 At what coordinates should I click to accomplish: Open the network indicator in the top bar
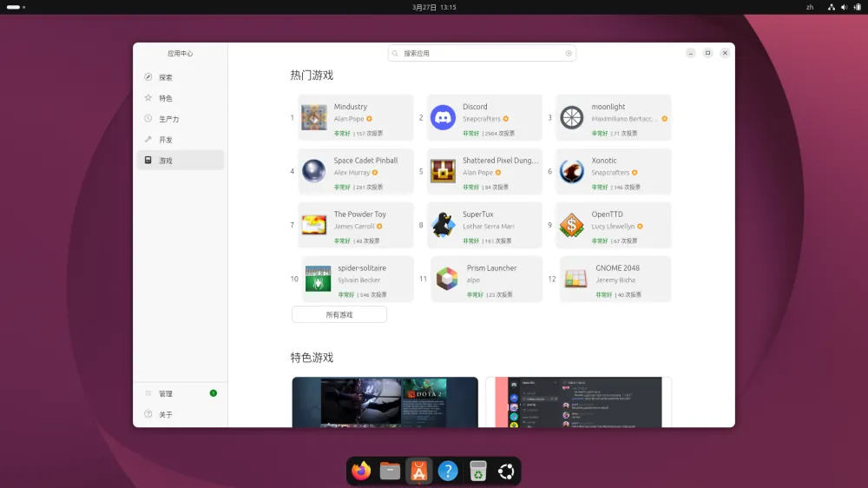[x=831, y=7]
